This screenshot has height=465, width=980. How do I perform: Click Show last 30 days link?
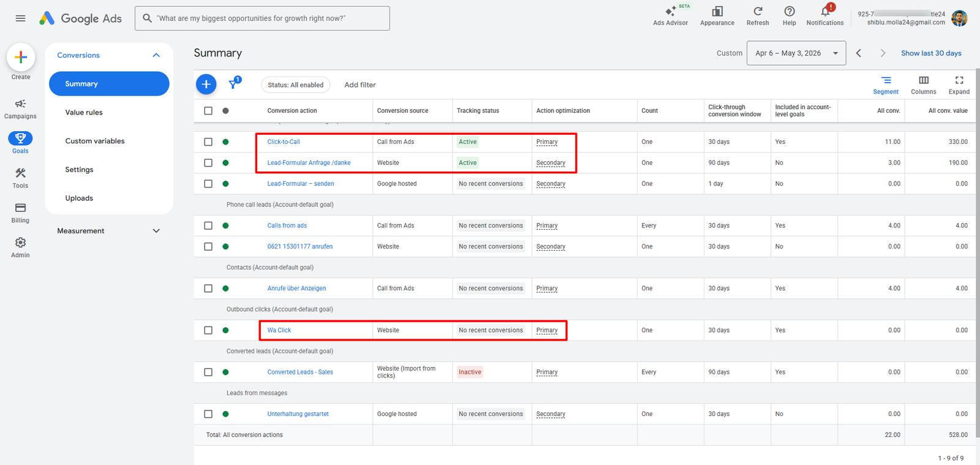[x=931, y=53]
